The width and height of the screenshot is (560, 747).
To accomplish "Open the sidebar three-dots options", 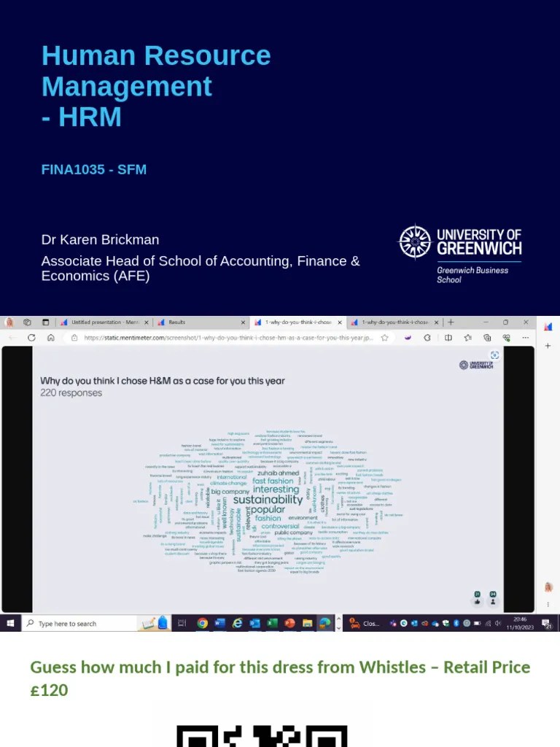I will tap(548, 605).
